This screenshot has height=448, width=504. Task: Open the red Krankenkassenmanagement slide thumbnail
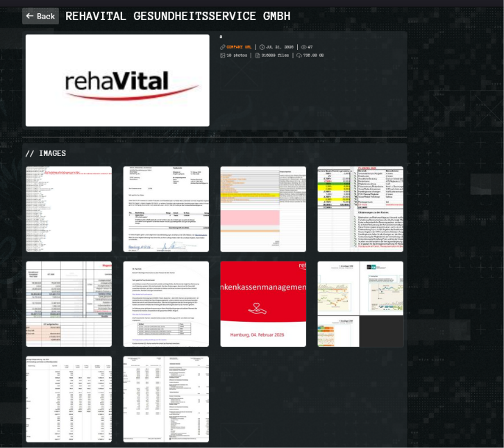click(263, 304)
